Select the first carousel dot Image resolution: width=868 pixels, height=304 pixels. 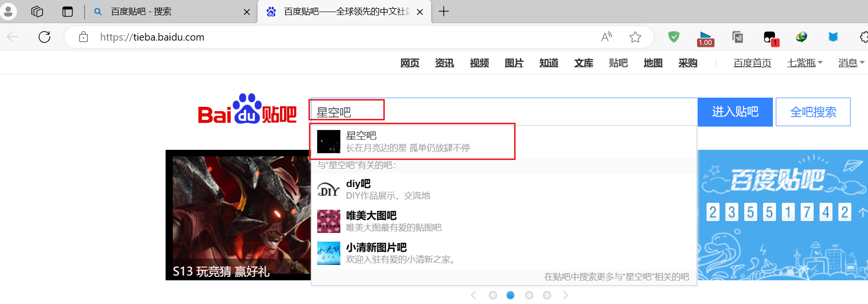tap(493, 295)
